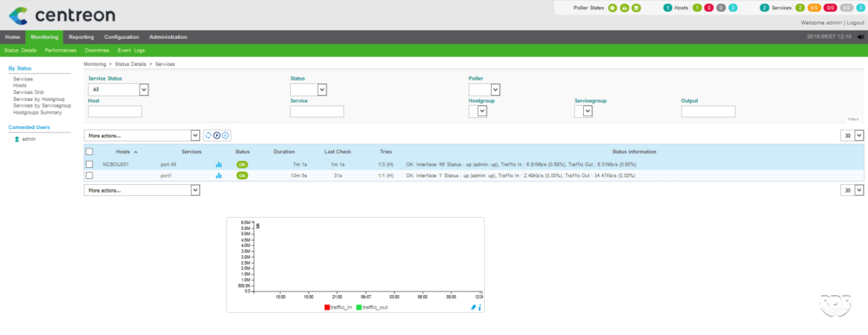Click the green traffic_out legend swatch
868x335 pixels.
(359, 307)
